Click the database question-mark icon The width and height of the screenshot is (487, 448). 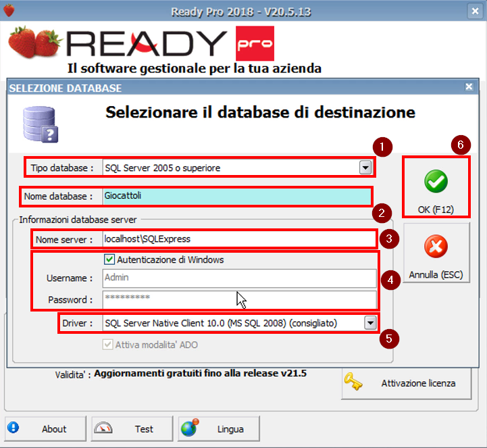[41, 124]
